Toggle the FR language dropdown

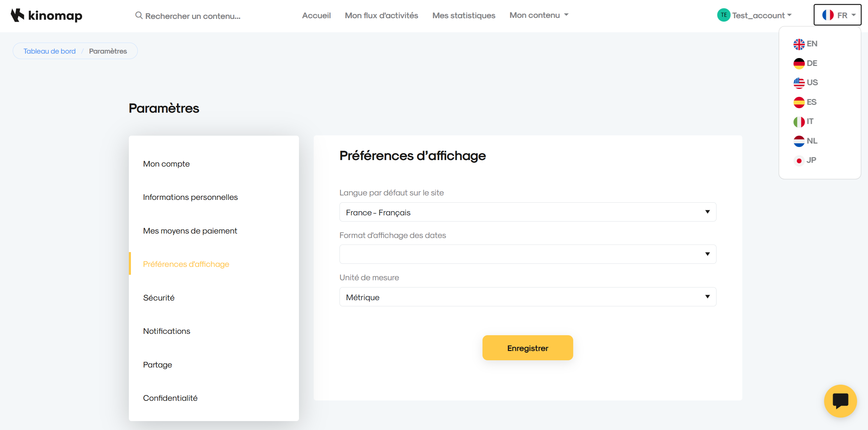pyautogui.click(x=837, y=15)
